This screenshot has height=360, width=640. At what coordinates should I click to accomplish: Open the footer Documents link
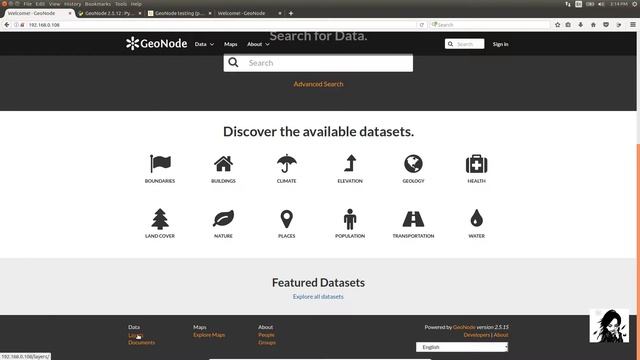pyautogui.click(x=142, y=342)
